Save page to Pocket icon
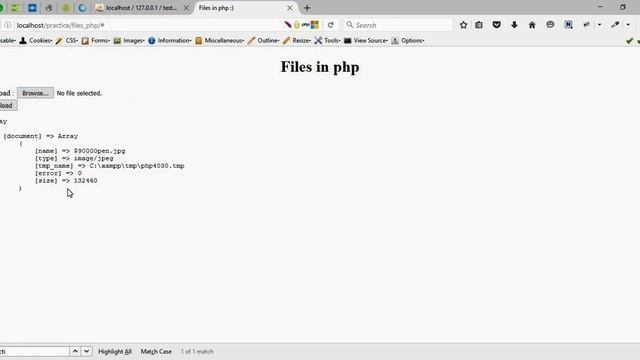Image resolution: width=640 pixels, height=360 pixels. (x=496, y=25)
